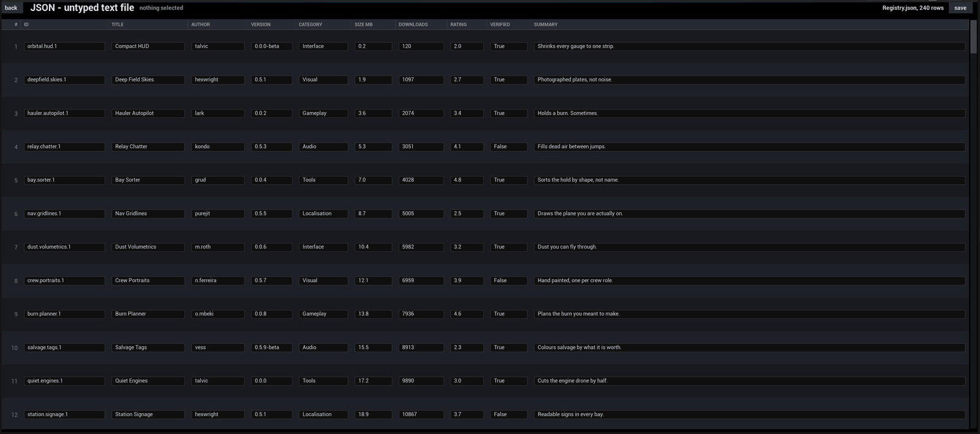Edit summary 'Draws the plane you are actually on.'
Viewport: 980px width, 434px height.
pyautogui.click(x=750, y=214)
